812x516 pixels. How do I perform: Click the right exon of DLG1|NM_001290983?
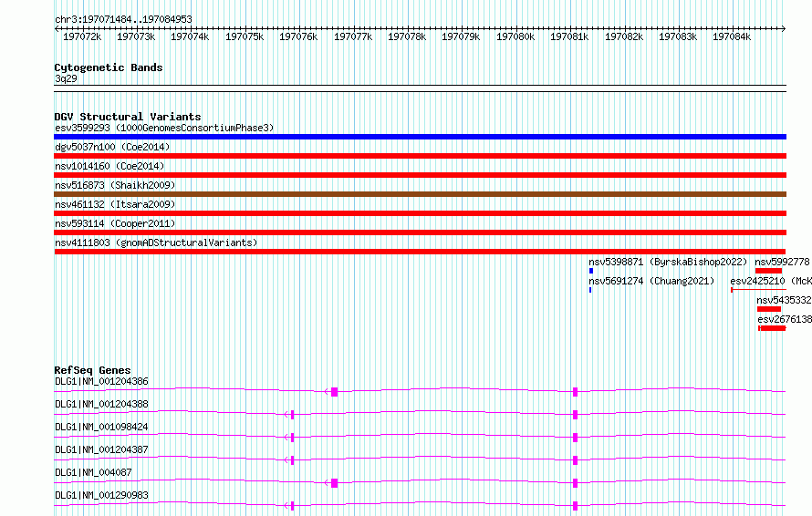575,506
